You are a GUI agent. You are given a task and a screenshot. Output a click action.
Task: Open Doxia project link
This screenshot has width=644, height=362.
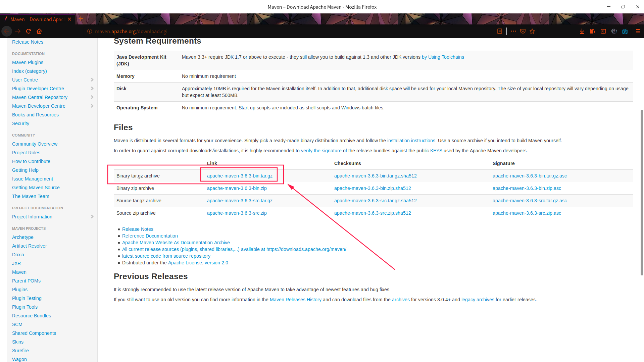point(18,255)
